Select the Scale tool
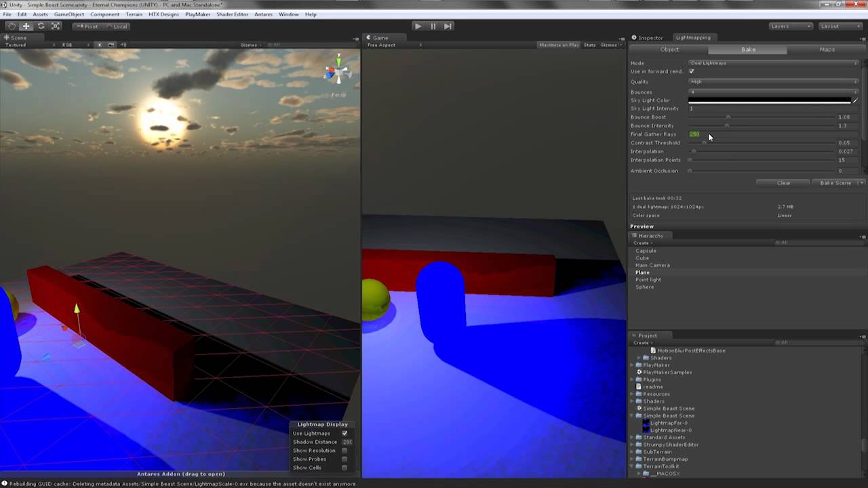Screen dimensions: 868x488 coord(55,26)
